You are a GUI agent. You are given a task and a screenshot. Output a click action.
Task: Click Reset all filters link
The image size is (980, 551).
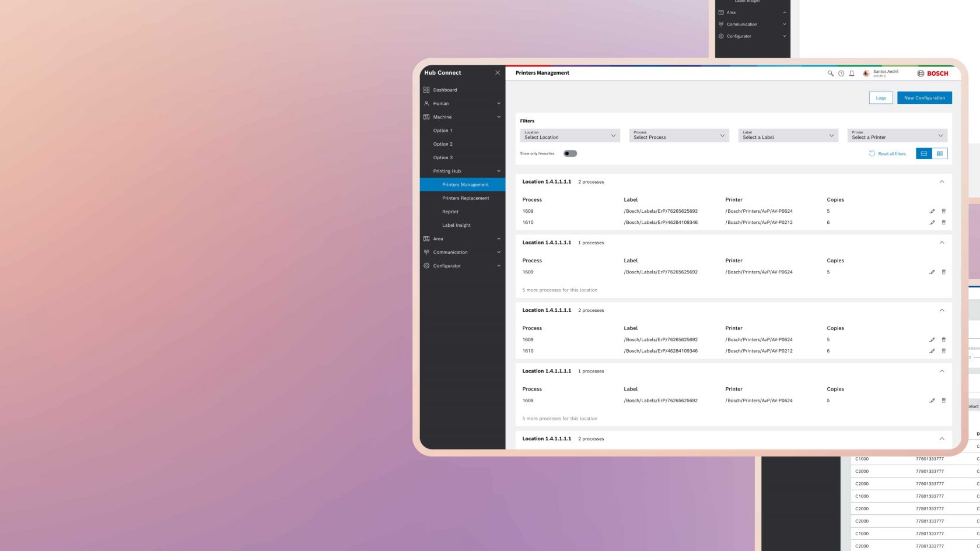pyautogui.click(x=887, y=153)
